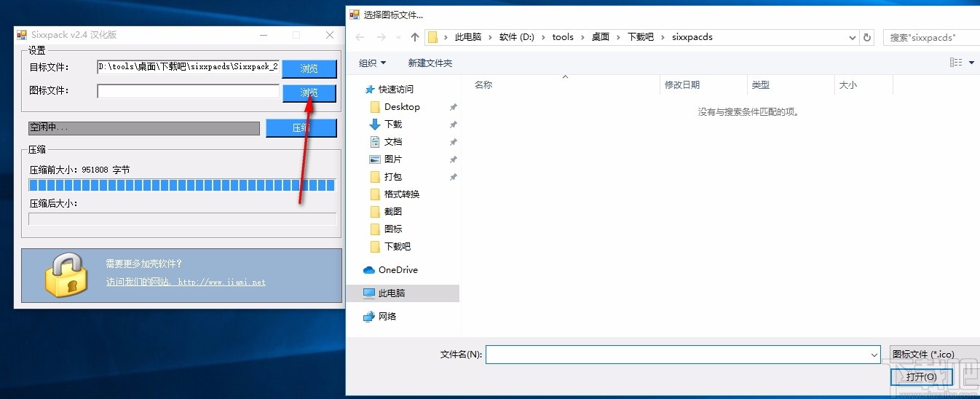This screenshot has width=980, height=399.
Task: Open Pictures (图片) in sidebar
Action: click(393, 159)
